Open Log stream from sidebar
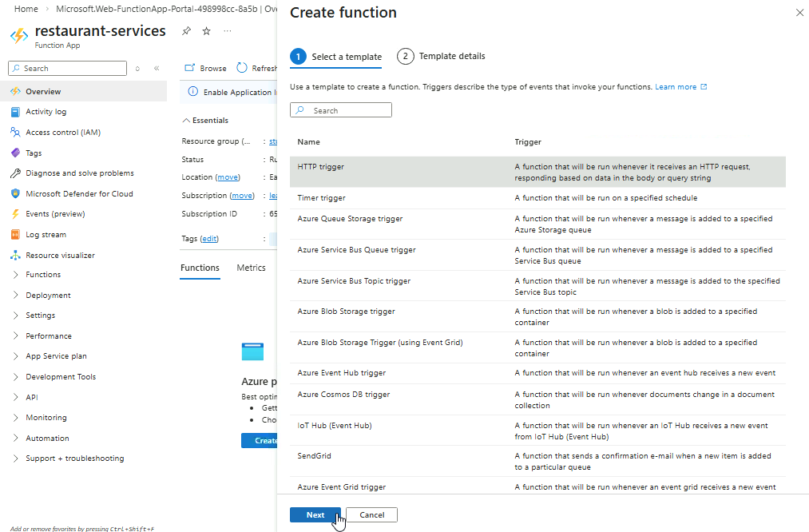This screenshot has height=532, width=809. pos(46,235)
